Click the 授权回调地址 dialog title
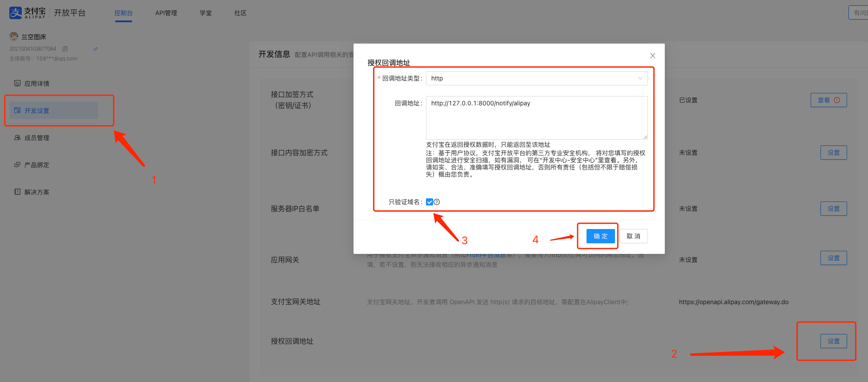 (x=389, y=63)
